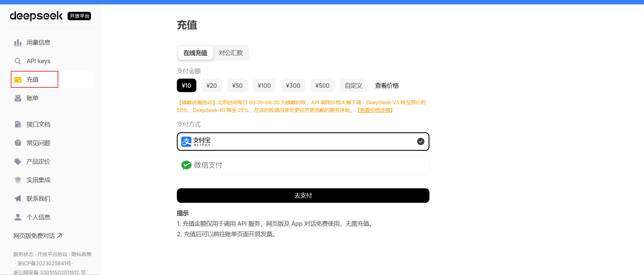Click the paper plane icon beside 联系我们

(x=18, y=198)
